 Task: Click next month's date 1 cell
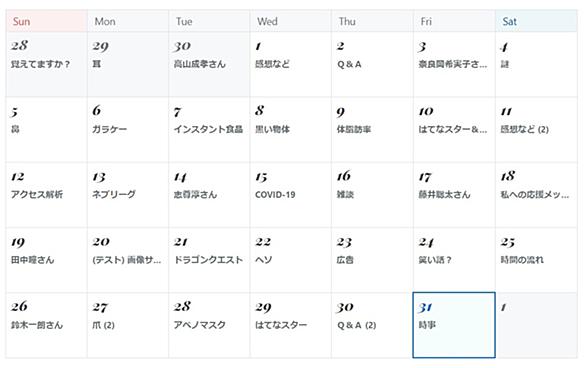pyautogui.click(x=536, y=325)
